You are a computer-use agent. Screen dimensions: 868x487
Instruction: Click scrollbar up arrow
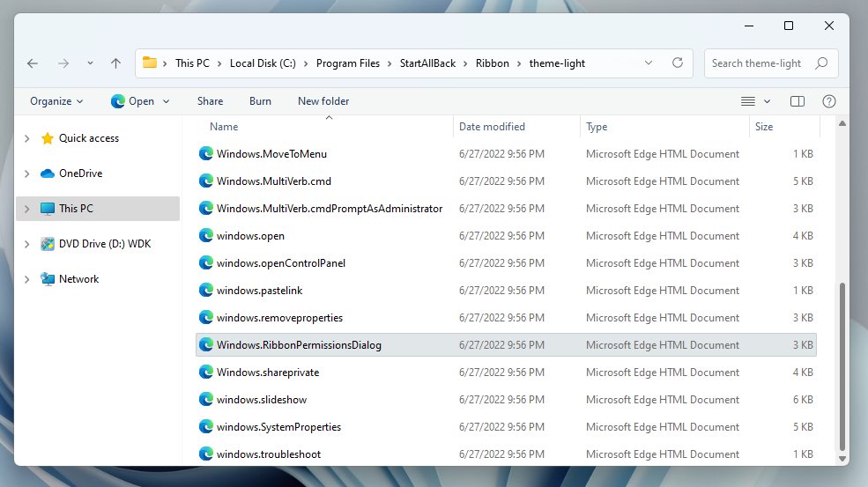point(842,123)
